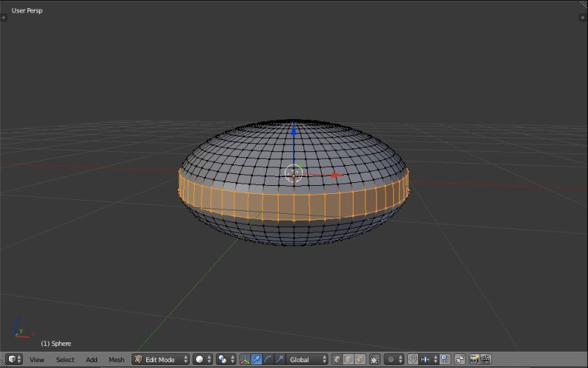Select the translate manipulator arrow icon
Screen dimensions: 588x368
257,359
